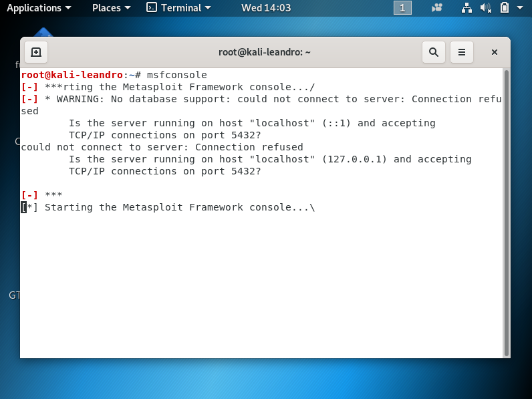Click the 'root@kali-leandro' prompt text

(72, 75)
